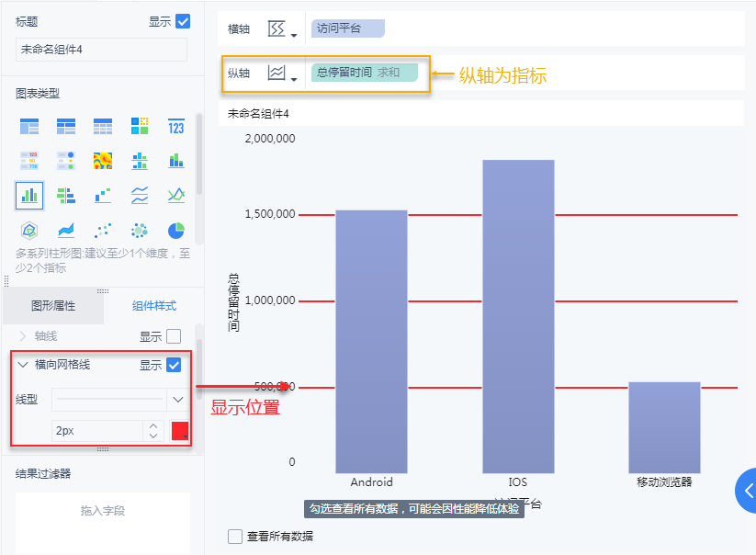
Task: Click the 横轴 axis label
Action: pyautogui.click(x=239, y=29)
